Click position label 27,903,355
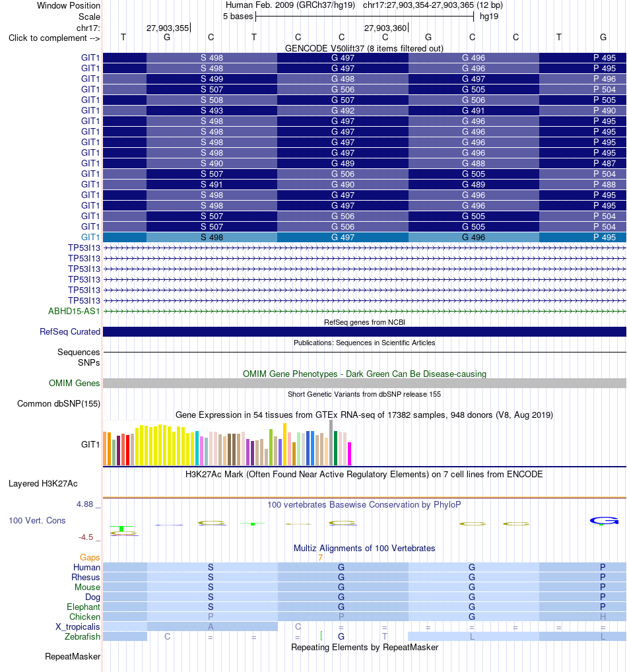Image resolution: width=627 pixels, height=672 pixels. pyautogui.click(x=168, y=28)
